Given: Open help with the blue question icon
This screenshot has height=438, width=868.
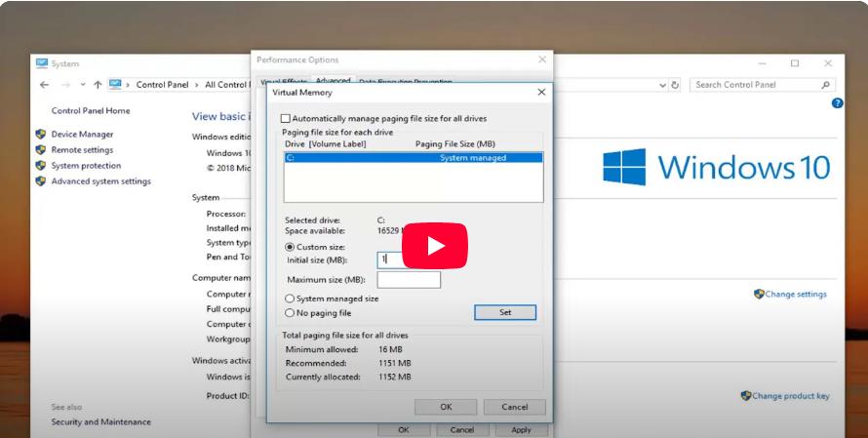Looking at the screenshot, I should [x=838, y=103].
